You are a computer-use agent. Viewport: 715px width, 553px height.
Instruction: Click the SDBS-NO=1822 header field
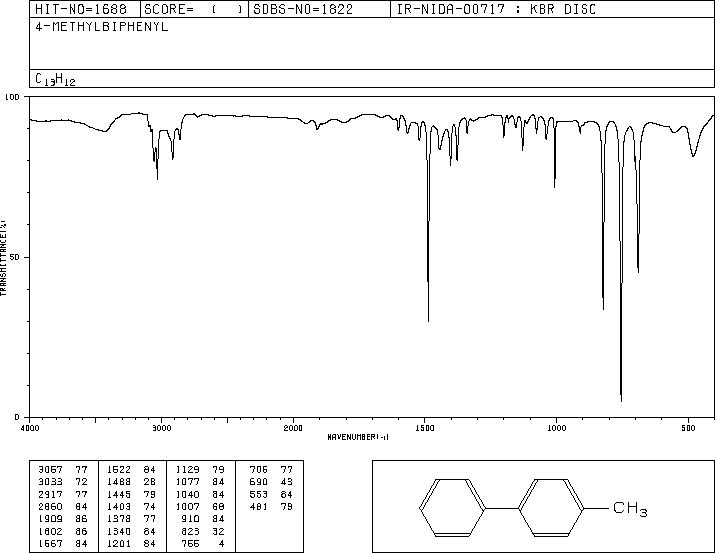click(319, 9)
